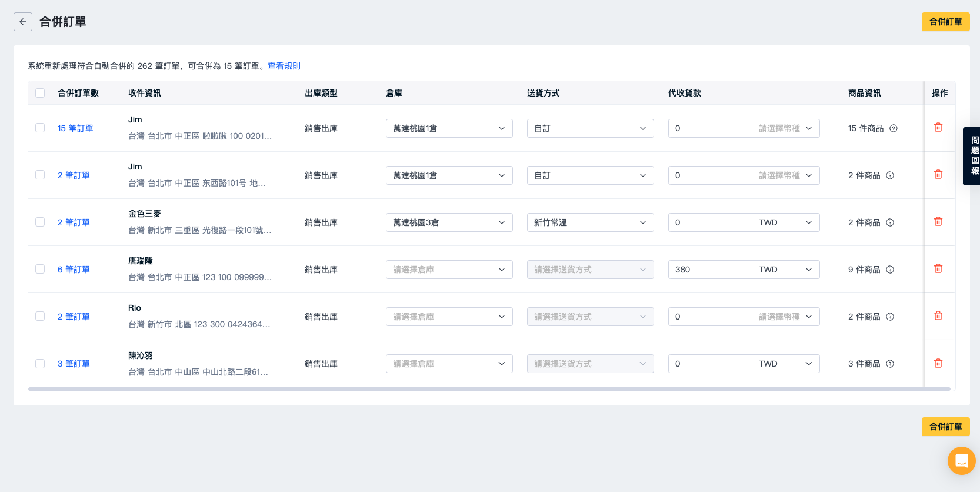Click the 商品資訊 column header

[x=864, y=93]
